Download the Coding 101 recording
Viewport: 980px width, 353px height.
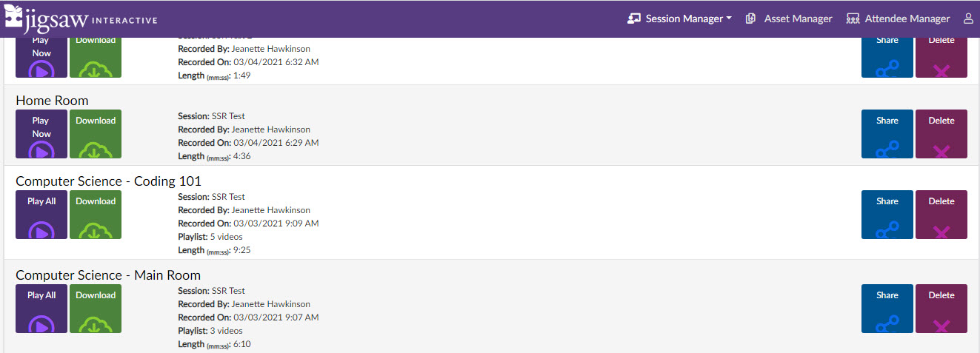point(96,215)
